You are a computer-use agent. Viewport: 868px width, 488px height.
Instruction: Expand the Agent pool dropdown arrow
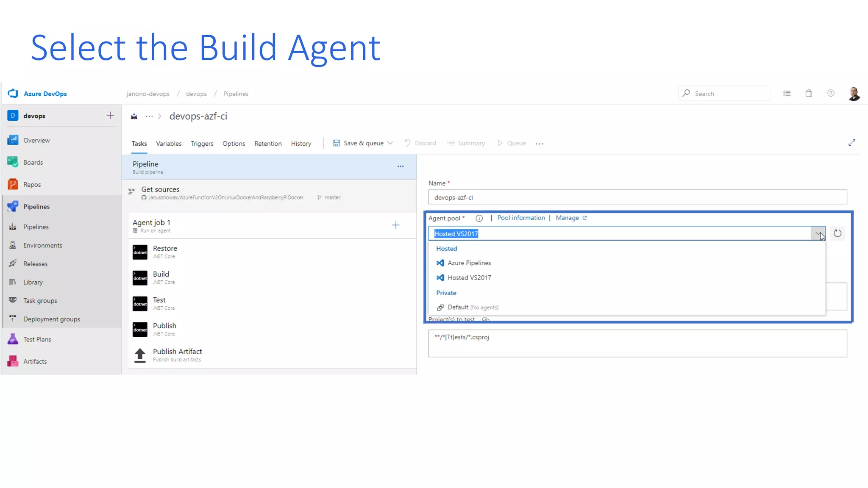coord(818,233)
